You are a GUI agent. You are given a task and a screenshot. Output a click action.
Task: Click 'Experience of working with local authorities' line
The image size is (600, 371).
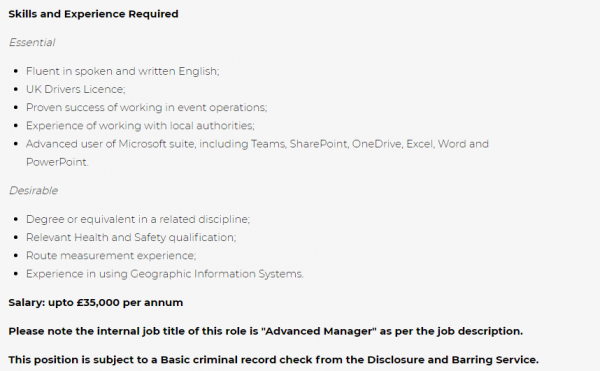[x=140, y=126]
